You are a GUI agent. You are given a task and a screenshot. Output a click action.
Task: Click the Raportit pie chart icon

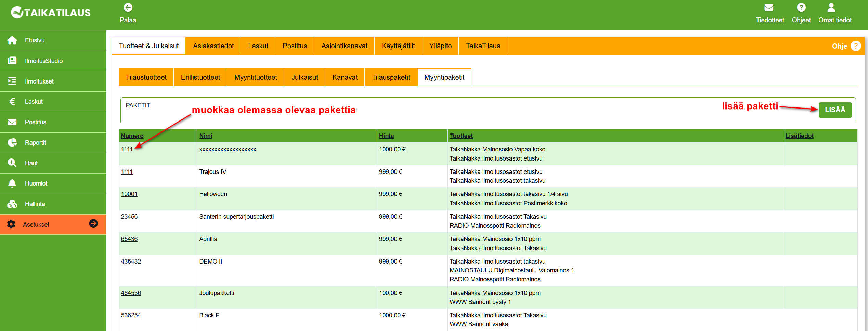12,142
